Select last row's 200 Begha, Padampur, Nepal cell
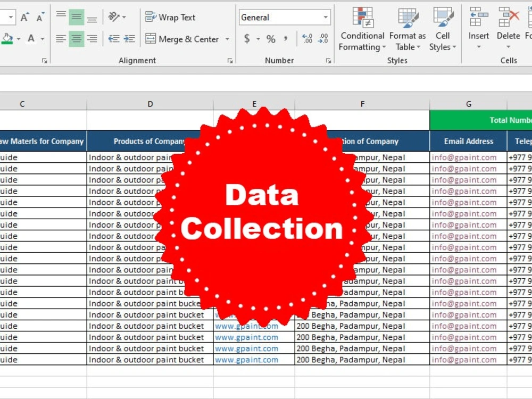 click(362, 360)
